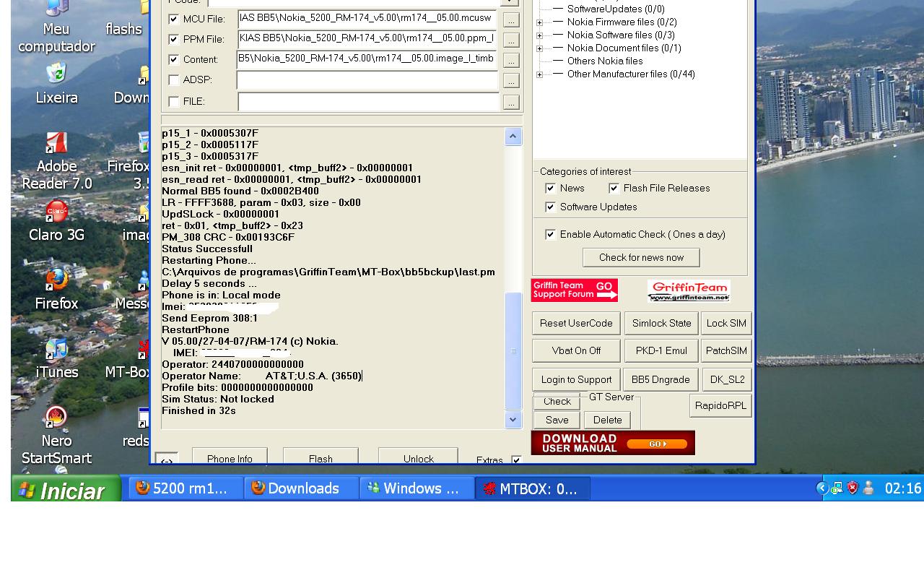Launch Nero StartSmart desktop shortcut
This screenshot has width=924, height=578.
pos(56,436)
